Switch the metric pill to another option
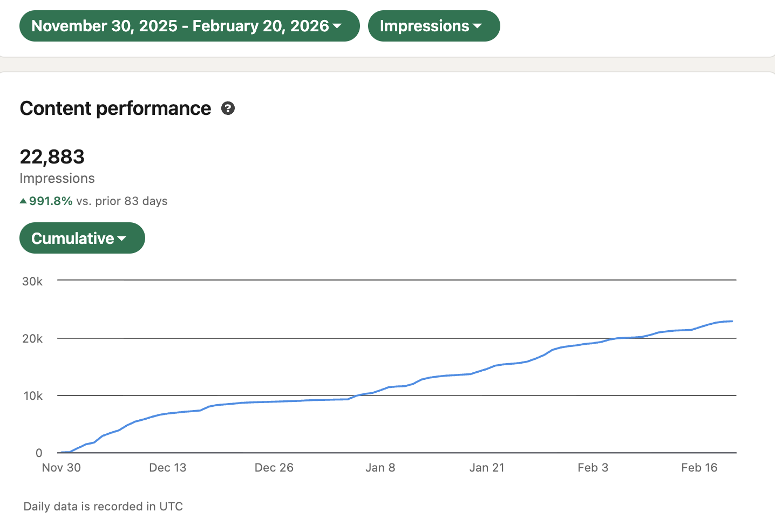775x532 pixels. pyautogui.click(x=434, y=26)
